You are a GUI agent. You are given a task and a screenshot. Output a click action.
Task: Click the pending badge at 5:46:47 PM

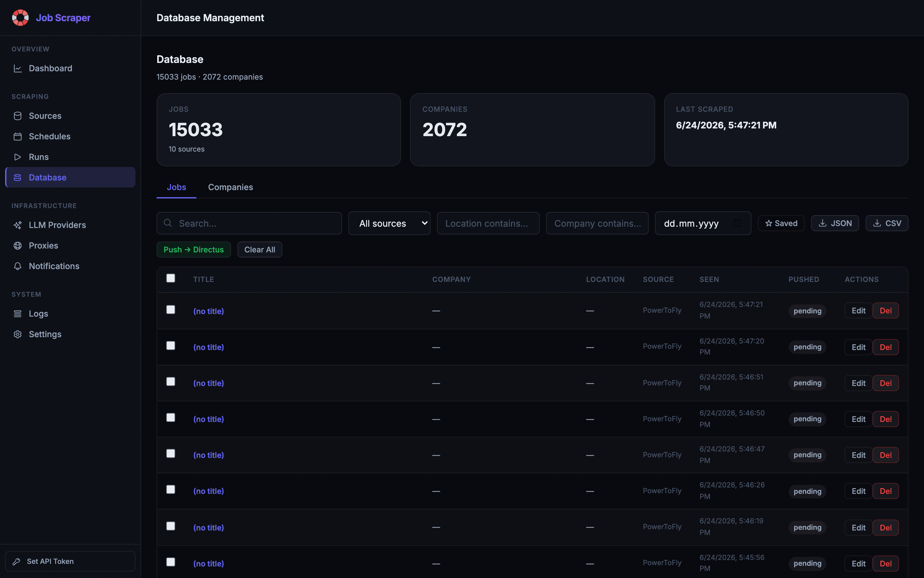tap(807, 455)
